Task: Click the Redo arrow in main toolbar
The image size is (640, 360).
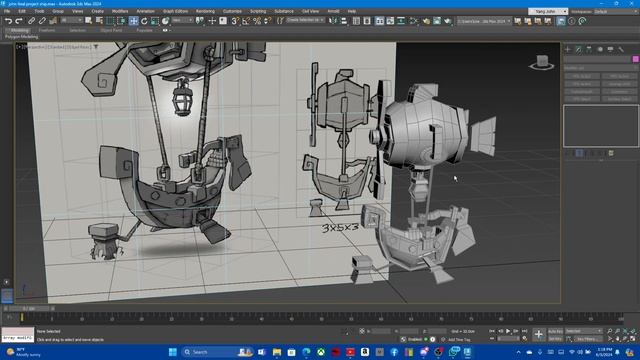Action: (x=19, y=21)
